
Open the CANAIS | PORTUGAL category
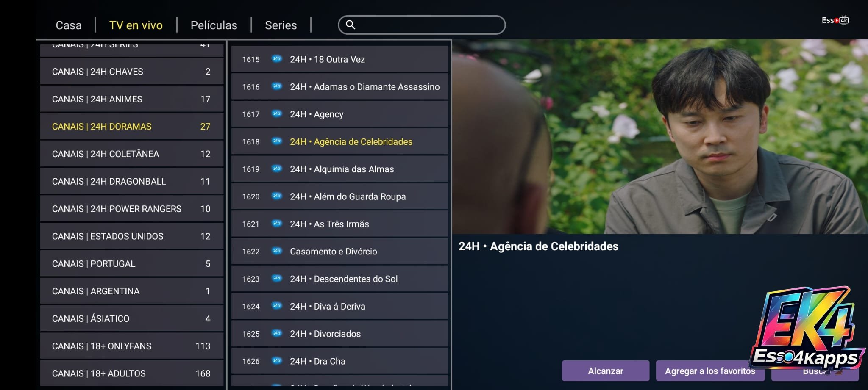[x=132, y=264]
